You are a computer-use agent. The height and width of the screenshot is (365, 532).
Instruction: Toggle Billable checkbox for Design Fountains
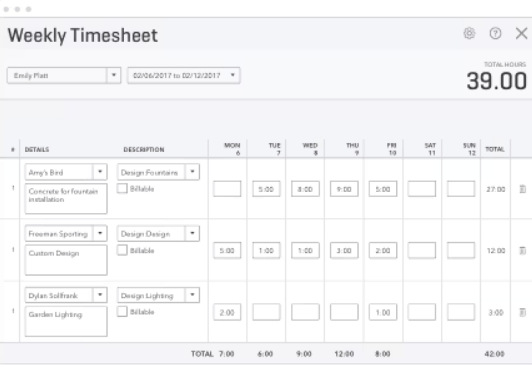pos(122,188)
